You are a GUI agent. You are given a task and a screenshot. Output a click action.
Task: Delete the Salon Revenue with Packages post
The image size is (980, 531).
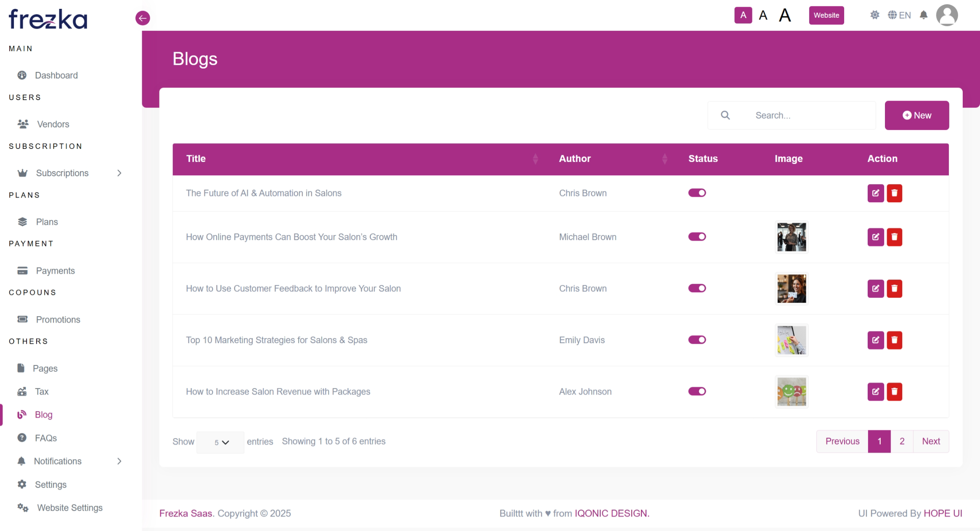[894, 392]
